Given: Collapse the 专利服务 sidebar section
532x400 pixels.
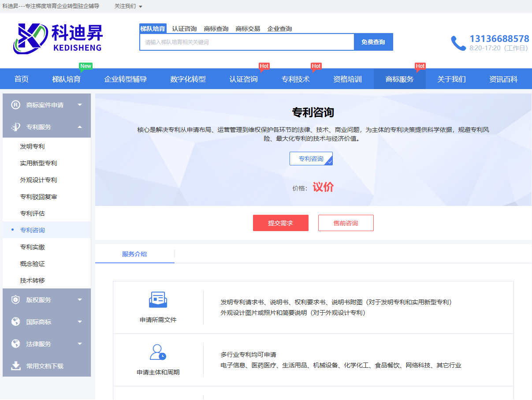Looking at the screenshot, I should [x=80, y=127].
